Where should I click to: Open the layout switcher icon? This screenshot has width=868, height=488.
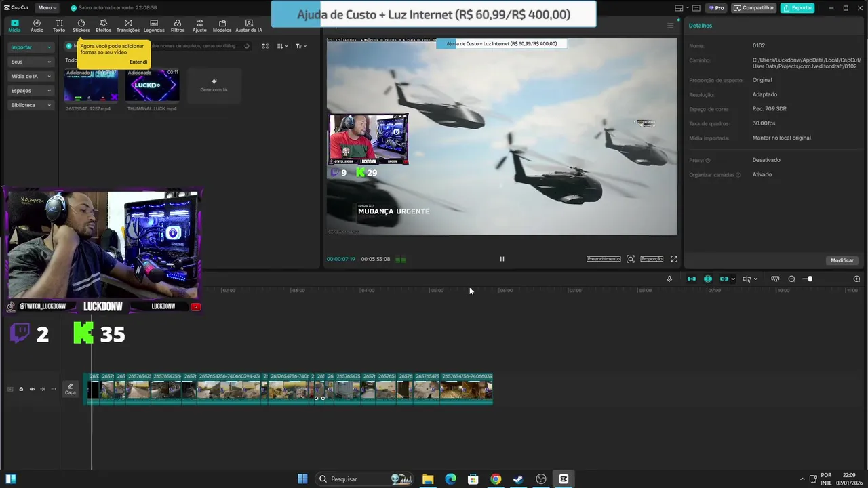tap(679, 7)
